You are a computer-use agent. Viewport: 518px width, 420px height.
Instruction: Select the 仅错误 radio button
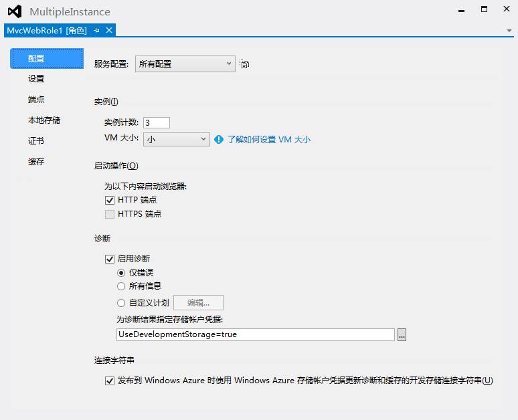(121, 273)
